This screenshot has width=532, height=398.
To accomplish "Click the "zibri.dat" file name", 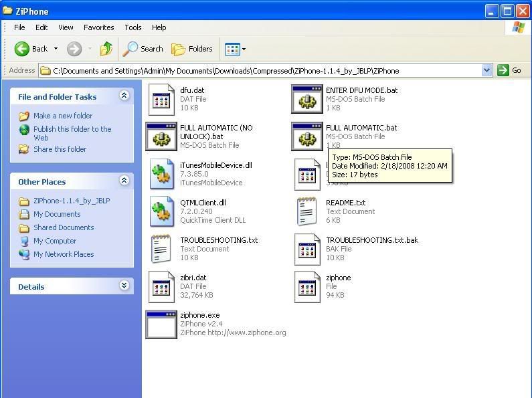I will 193,278.
